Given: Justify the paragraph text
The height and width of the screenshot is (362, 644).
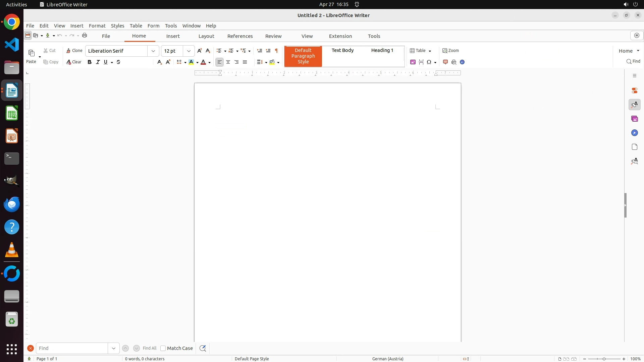Looking at the screenshot, I should [245, 62].
